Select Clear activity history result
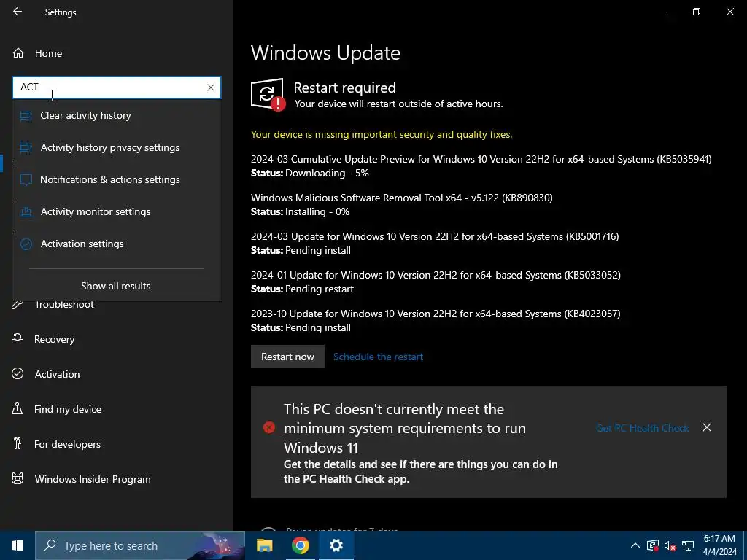Viewport: 747px width, 560px height. tap(117, 116)
